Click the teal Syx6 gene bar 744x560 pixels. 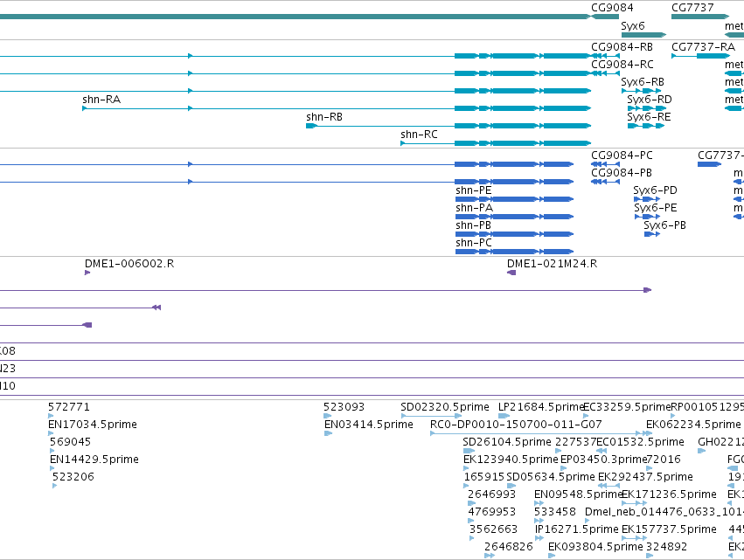pyautogui.click(x=643, y=35)
